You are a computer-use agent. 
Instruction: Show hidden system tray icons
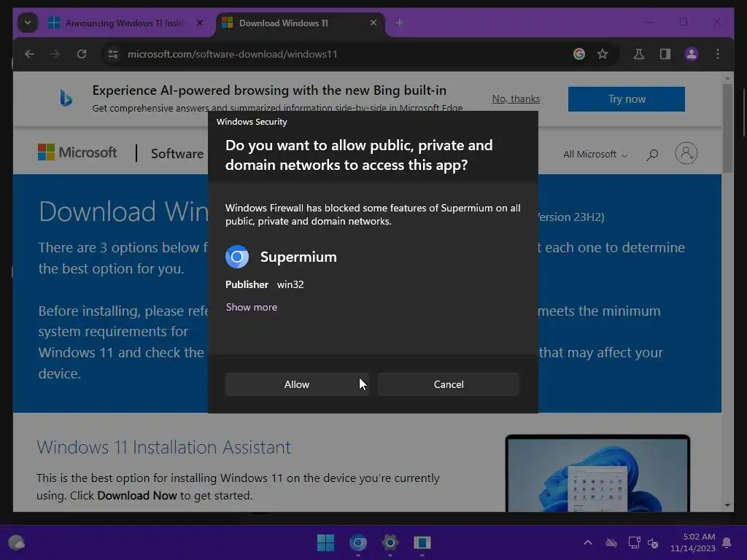(x=588, y=542)
